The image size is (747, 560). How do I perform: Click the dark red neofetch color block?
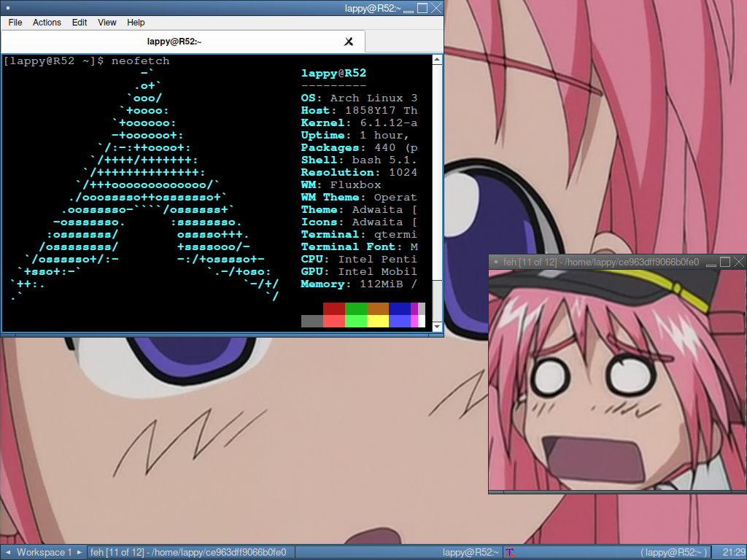(334, 308)
